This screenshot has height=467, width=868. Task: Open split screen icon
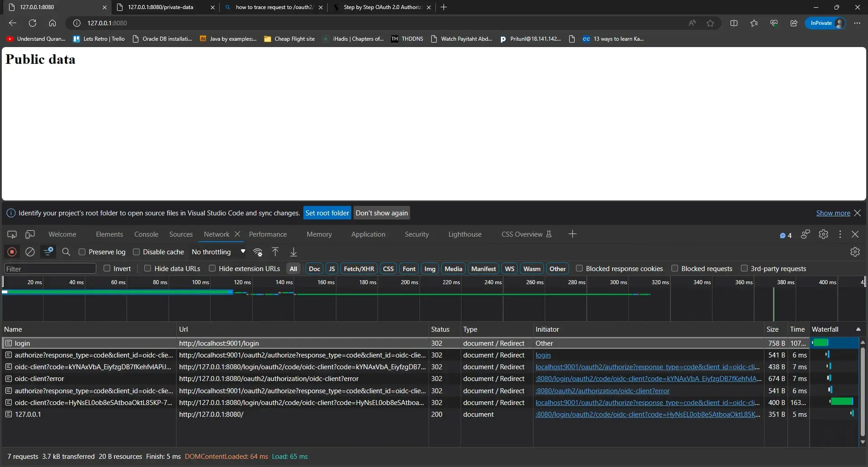pos(734,23)
